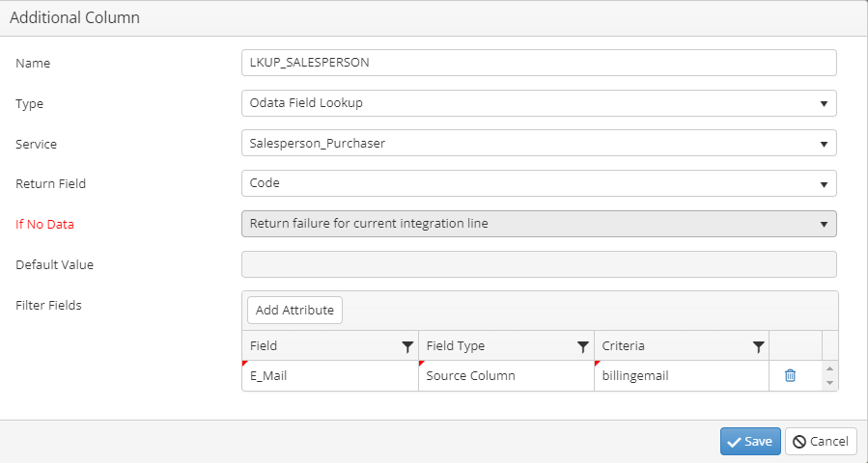Click the scroll down arrow in filter grid
868x463 pixels.
pyautogui.click(x=829, y=383)
